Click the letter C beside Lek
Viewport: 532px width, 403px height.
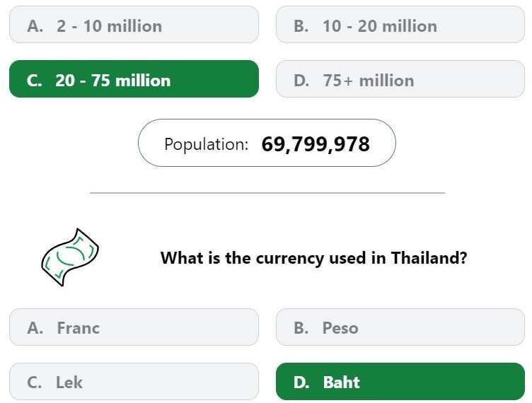[34, 382]
